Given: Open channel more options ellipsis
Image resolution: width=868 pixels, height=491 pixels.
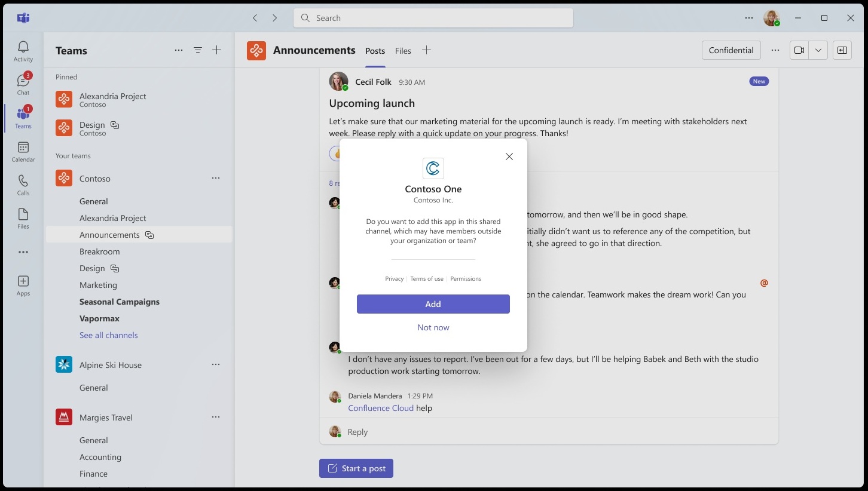Looking at the screenshot, I should [x=775, y=50].
